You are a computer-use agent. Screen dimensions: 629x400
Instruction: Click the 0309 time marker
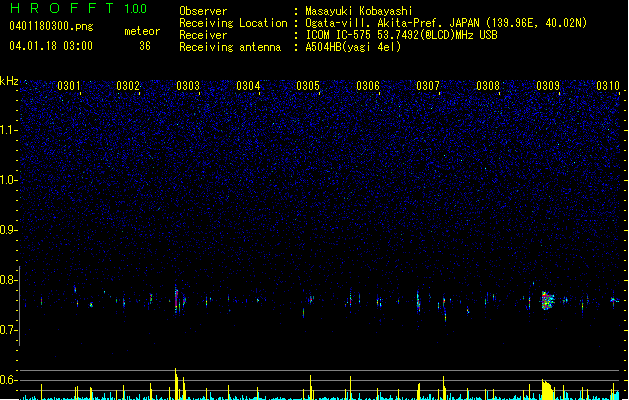(x=548, y=86)
